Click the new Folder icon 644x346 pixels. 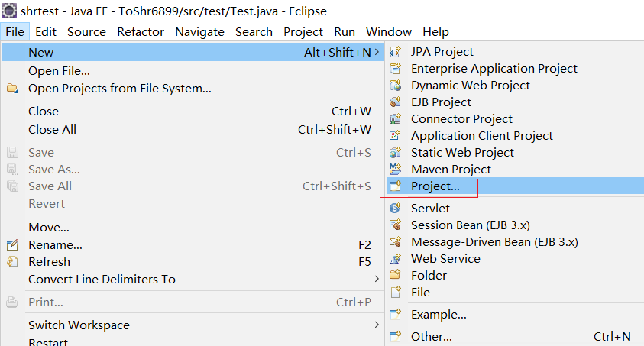tap(395, 275)
